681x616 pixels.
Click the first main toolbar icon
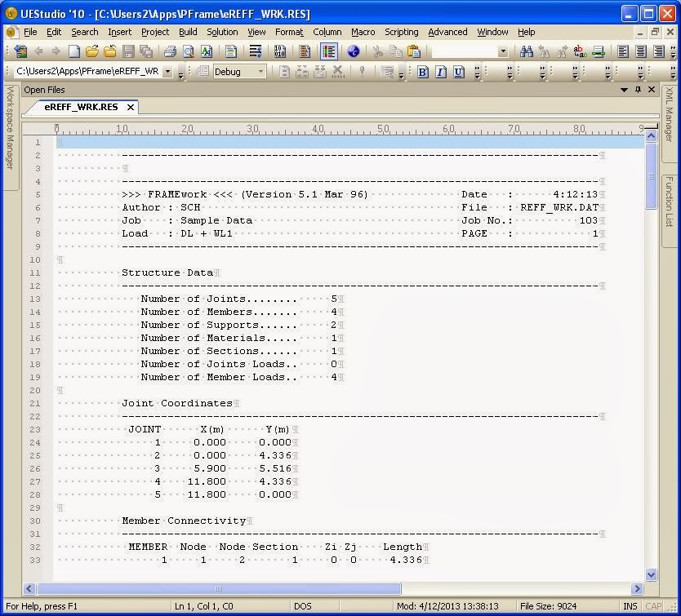tap(20, 51)
